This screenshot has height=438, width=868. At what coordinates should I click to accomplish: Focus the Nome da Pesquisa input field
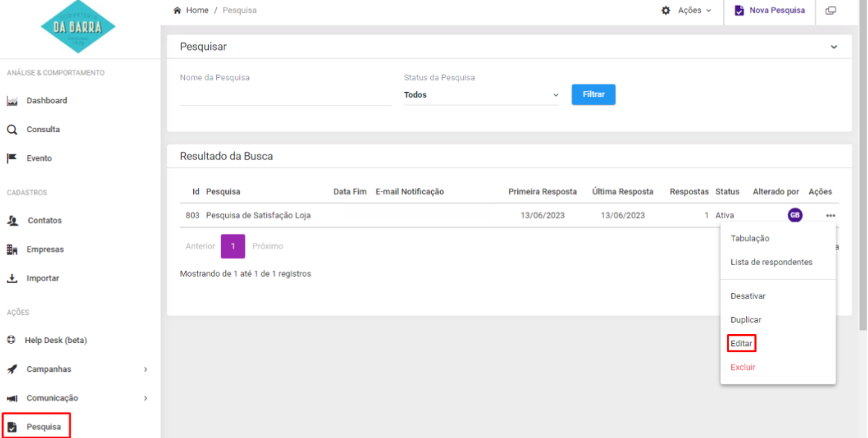coord(285,96)
